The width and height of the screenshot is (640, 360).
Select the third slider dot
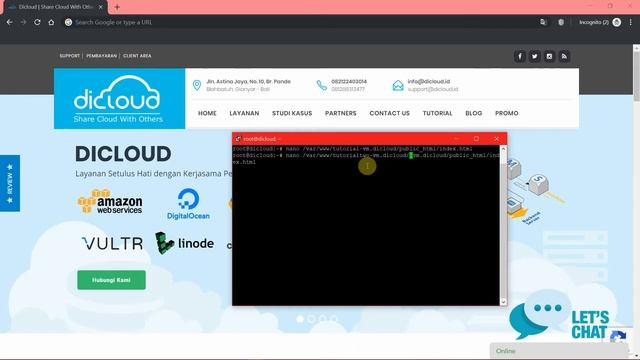[x=323, y=319]
